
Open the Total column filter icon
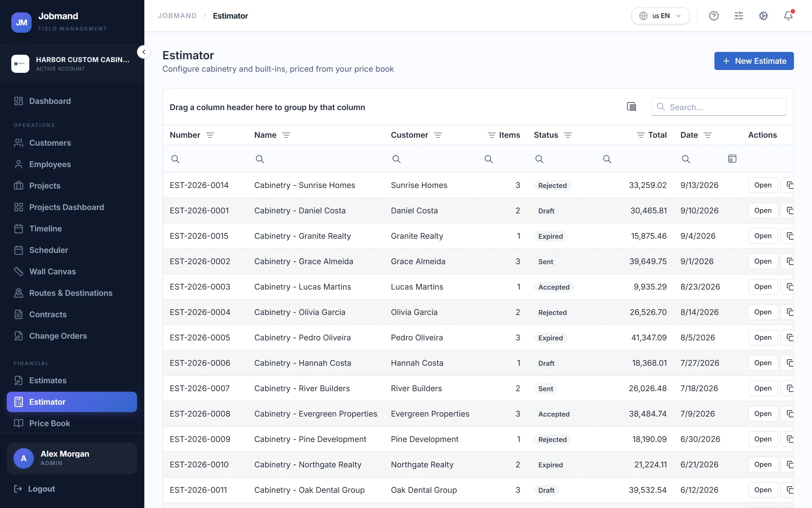tap(641, 135)
